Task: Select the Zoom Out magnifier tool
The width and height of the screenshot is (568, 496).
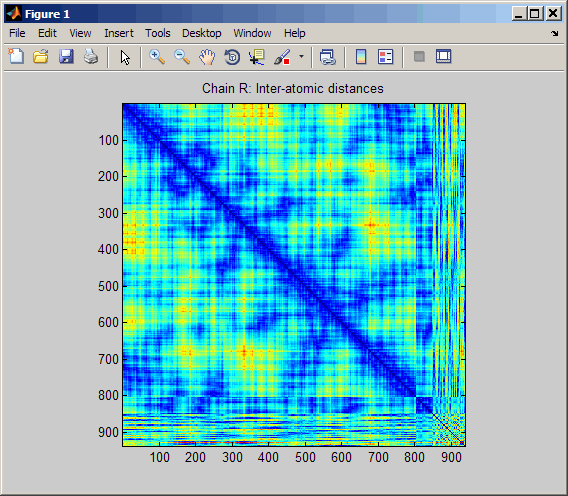Action: (x=182, y=57)
